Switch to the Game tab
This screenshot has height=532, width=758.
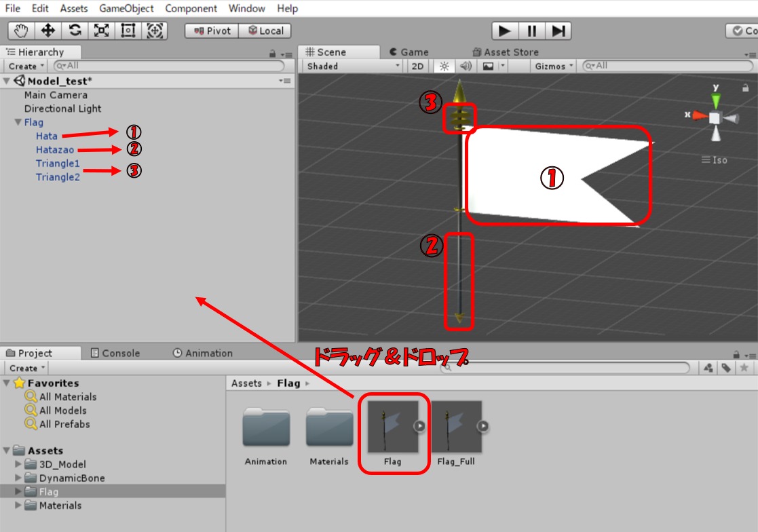(x=409, y=52)
